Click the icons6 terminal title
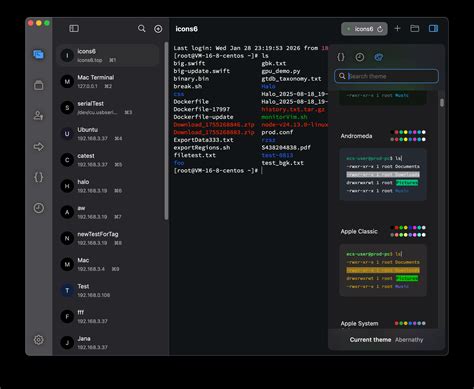474x389 pixels. point(187,29)
